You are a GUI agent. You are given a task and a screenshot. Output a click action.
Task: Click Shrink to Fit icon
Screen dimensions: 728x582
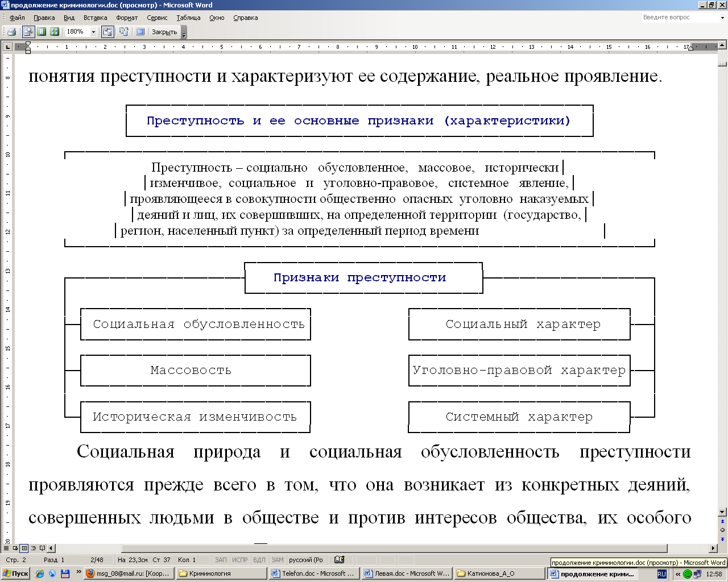point(123,32)
